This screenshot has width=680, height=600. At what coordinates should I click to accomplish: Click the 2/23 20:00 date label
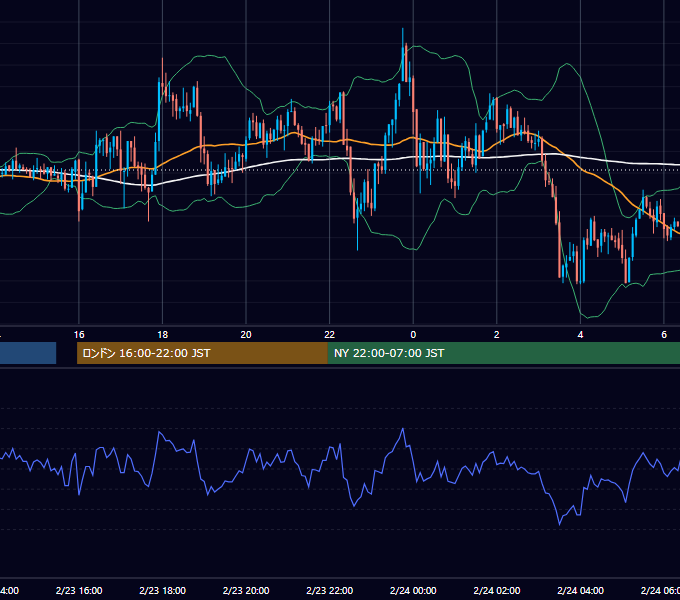[246, 590]
